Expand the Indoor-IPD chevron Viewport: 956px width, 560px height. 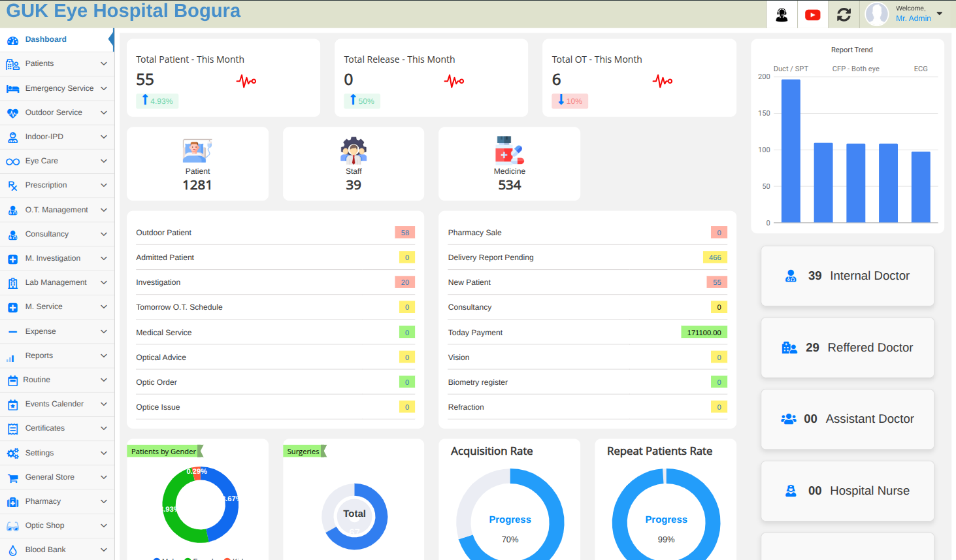pos(104,137)
